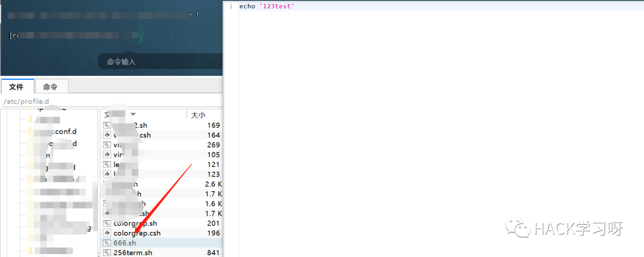Click the file icon next to colorgrep.csh
This screenshot has width=644, height=257.
click(x=107, y=233)
